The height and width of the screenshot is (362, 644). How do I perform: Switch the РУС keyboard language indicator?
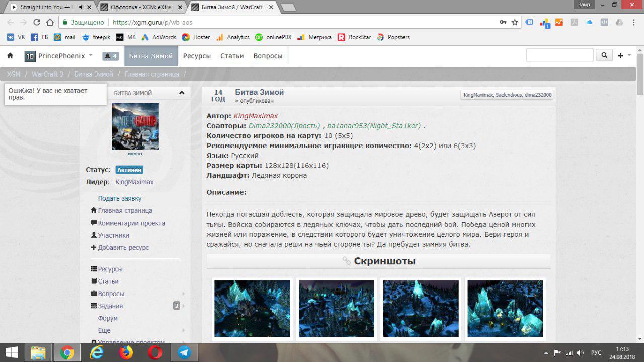[x=596, y=353]
